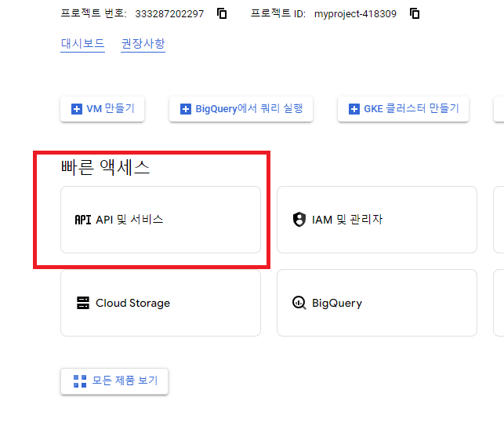Screen dimensions: 504x426
Task: Click the API icon in the quick access card
Action: point(83,220)
